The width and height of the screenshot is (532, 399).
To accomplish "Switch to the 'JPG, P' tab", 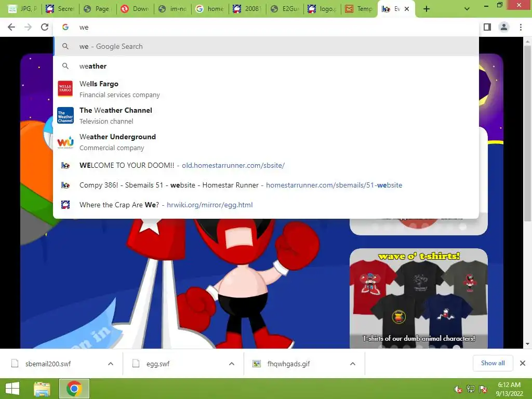I will (x=22, y=9).
